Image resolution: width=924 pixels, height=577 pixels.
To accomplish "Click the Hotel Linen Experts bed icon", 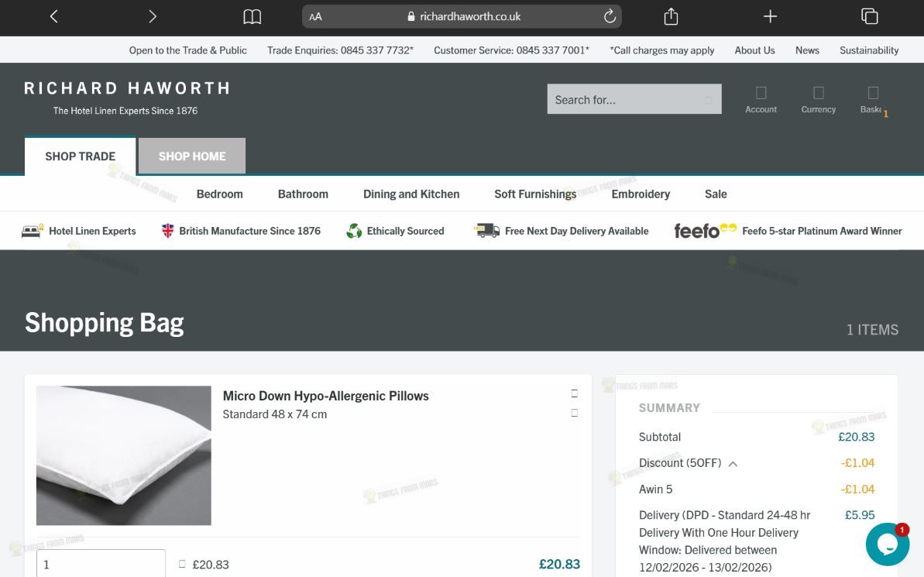I will point(33,231).
